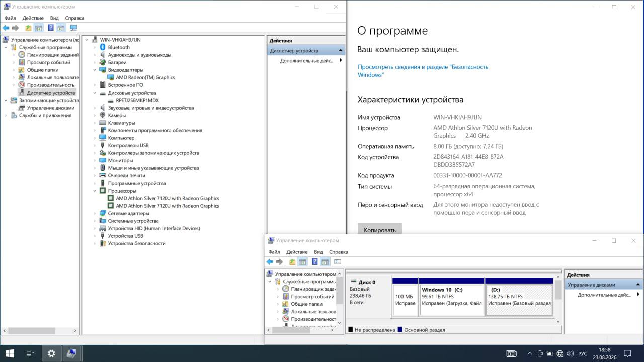Viewport: 644px width, 362px height.
Task: Click the volume speaker tray icon
Action: click(570, 353)
